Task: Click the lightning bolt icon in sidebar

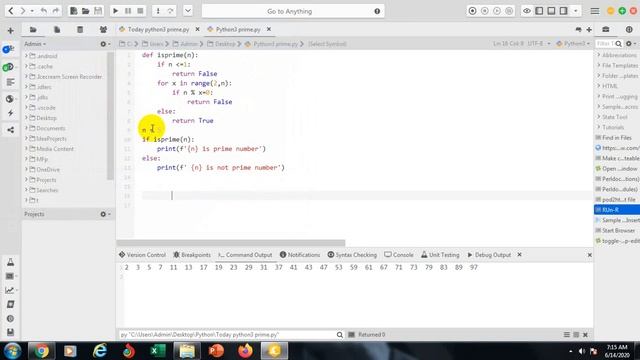Action: tap(11, 113)
